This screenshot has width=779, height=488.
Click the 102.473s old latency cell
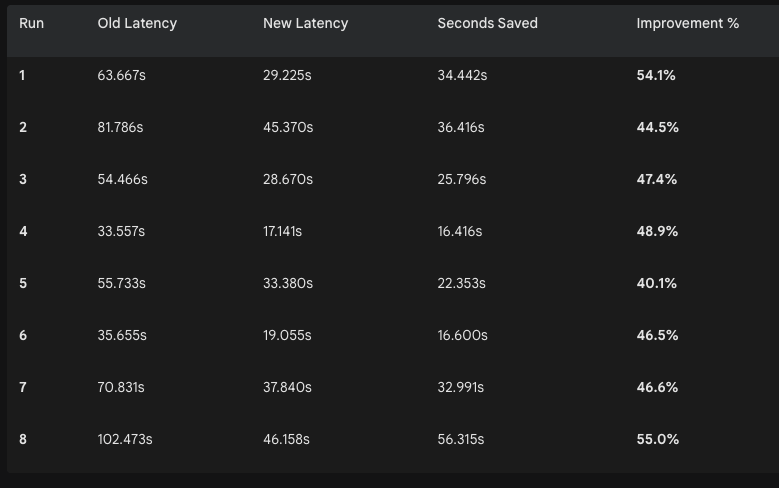(125, 439)
